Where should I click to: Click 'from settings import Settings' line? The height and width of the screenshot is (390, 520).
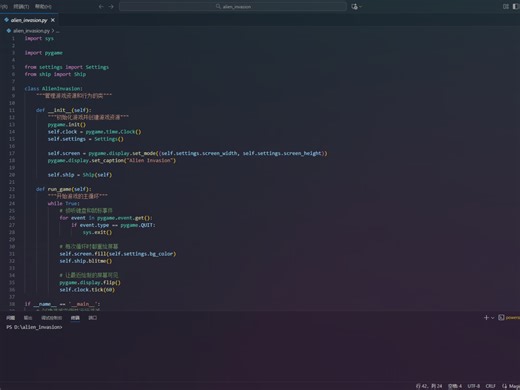click(x=67, y=67)
